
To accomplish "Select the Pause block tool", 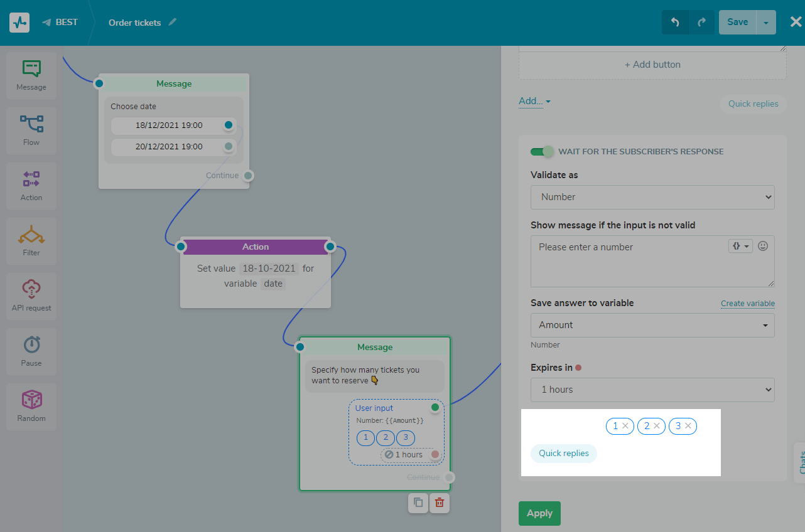I will [x=31, y=351].
